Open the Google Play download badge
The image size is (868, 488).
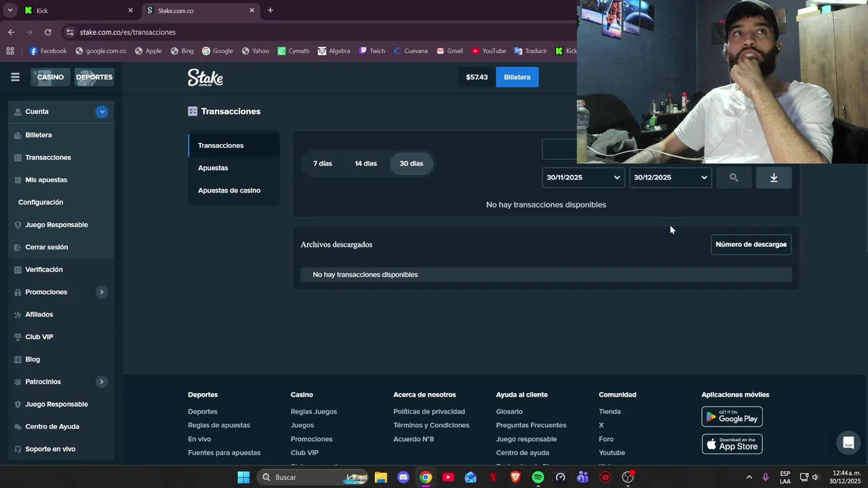coord(732,417)
